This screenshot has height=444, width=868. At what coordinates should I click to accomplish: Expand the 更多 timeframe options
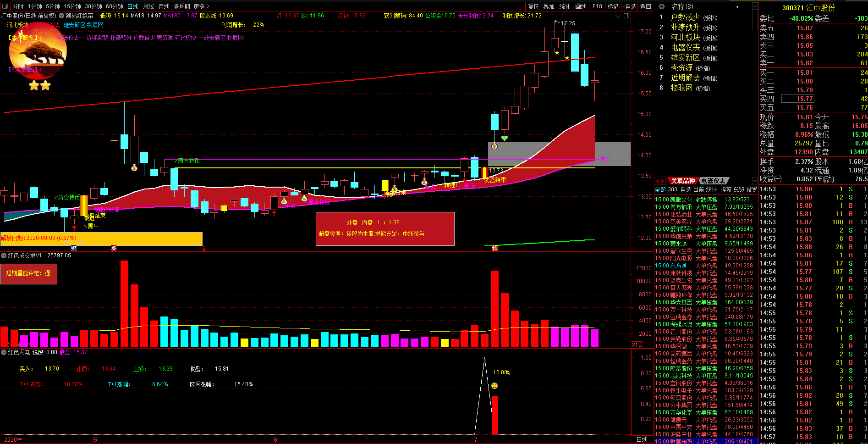(x=201, y=6)
